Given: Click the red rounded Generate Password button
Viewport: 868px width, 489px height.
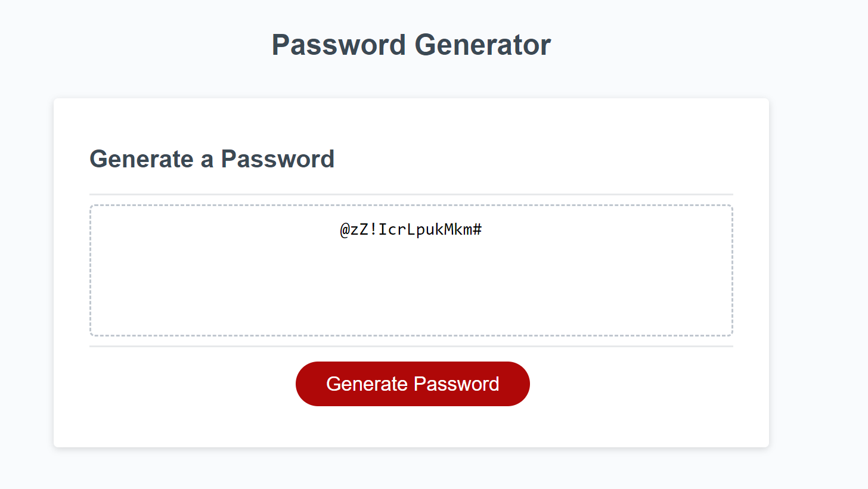Looking at the screenshot, I should click(x=413, y=384).
